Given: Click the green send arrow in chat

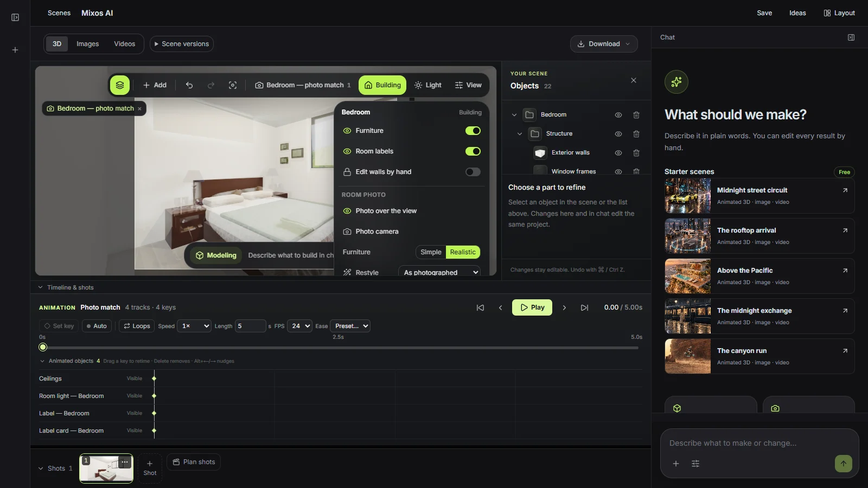Looking at the screenshot, I should point(843,464).
